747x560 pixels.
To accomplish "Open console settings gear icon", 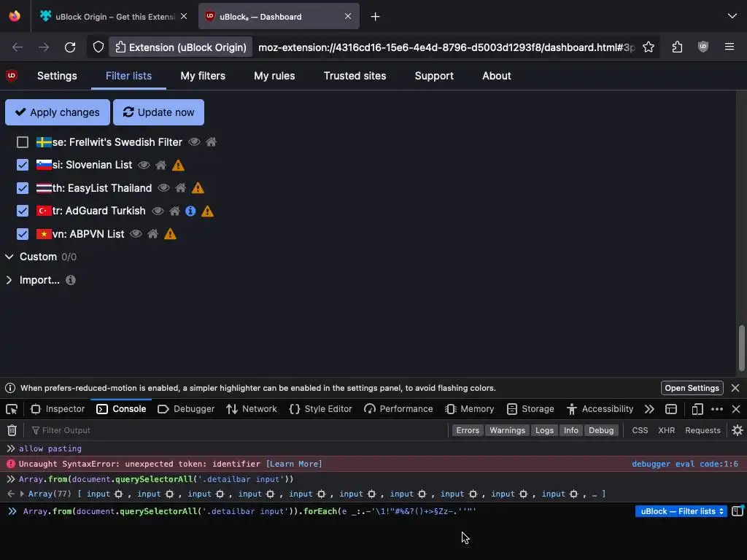I will (738, 430).
